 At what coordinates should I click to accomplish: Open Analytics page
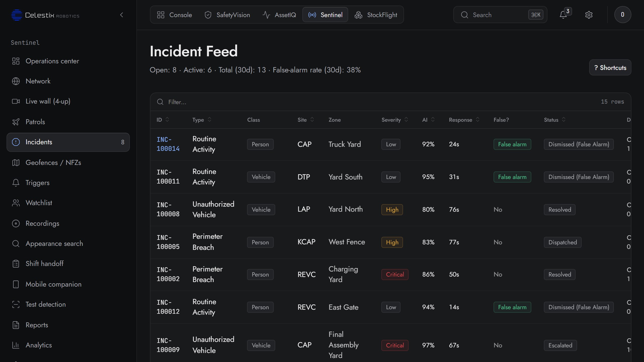click(x=68, y=345)
